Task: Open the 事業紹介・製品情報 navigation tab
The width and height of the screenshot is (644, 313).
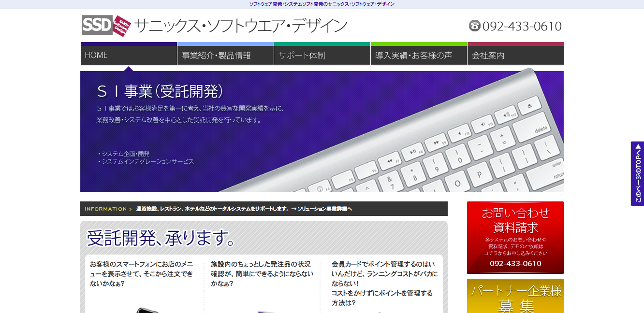Action: [225, 55]
